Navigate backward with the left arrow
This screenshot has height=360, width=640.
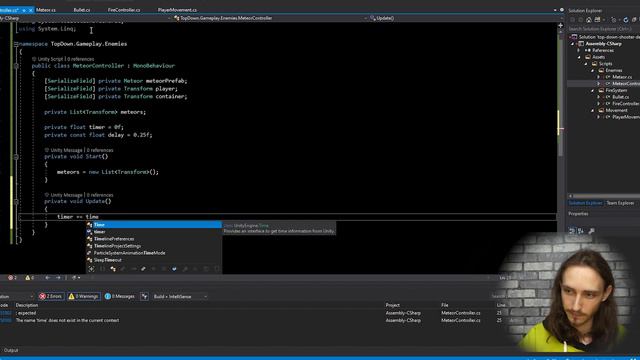click(48, 278)
